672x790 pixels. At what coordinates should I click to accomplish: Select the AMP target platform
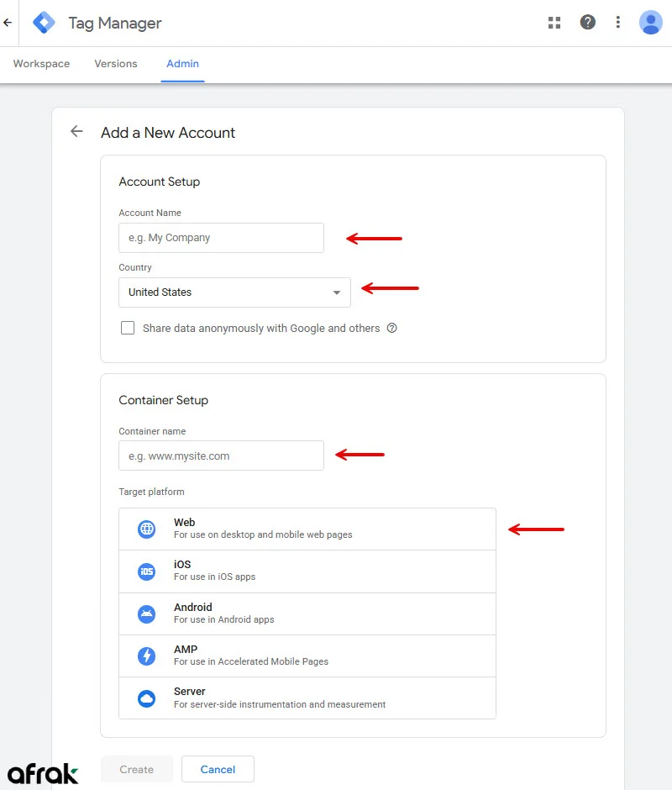[307, 656]
